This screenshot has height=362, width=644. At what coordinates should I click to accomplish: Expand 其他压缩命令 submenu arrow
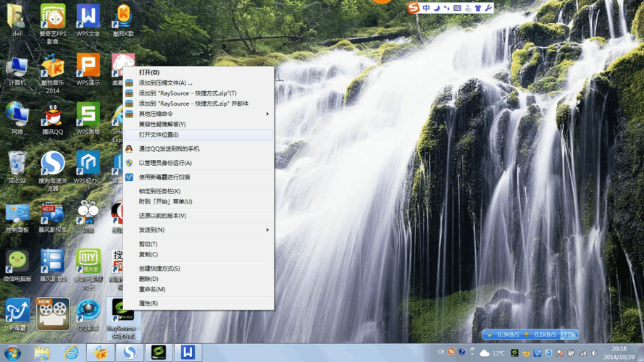click(x=267, y=114)
